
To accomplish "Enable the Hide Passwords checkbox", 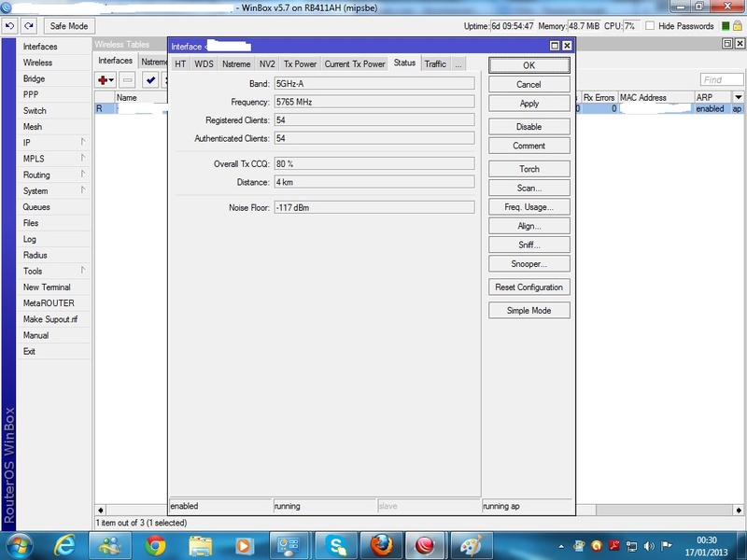I will [x=650, y=26].
